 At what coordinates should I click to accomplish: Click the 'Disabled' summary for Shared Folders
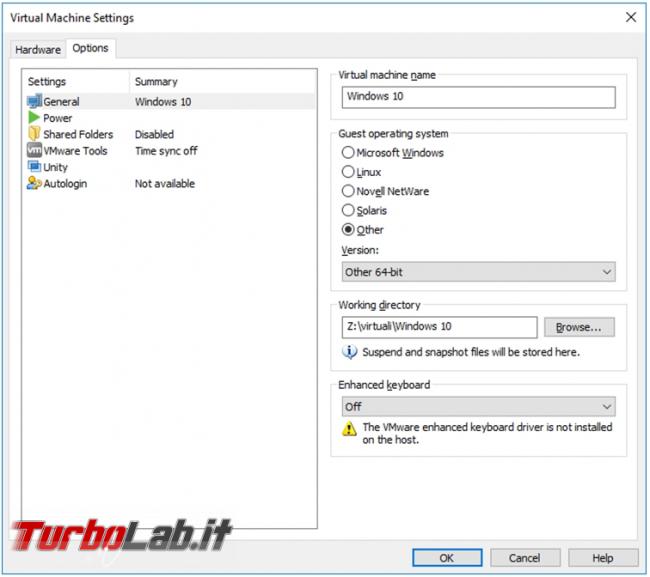(154, 134)
